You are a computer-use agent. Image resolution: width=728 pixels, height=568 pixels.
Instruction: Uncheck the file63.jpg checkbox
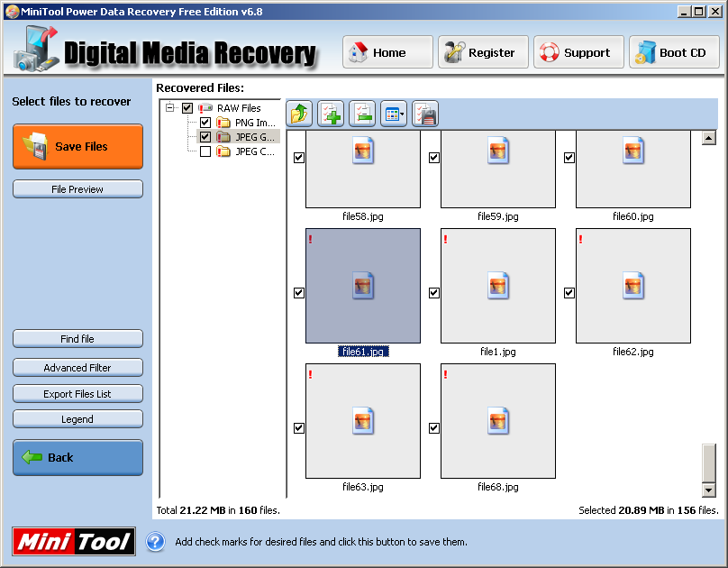point(299,428)
